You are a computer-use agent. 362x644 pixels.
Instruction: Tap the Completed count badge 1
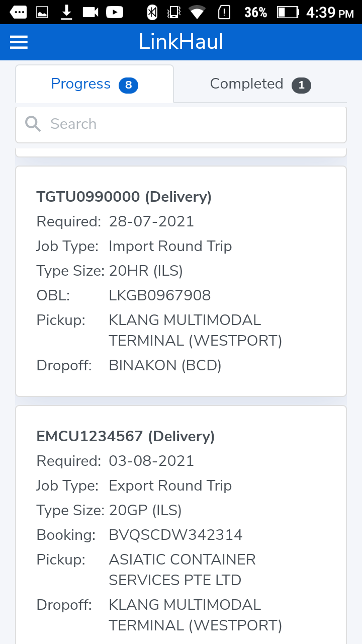click(301, 85)
